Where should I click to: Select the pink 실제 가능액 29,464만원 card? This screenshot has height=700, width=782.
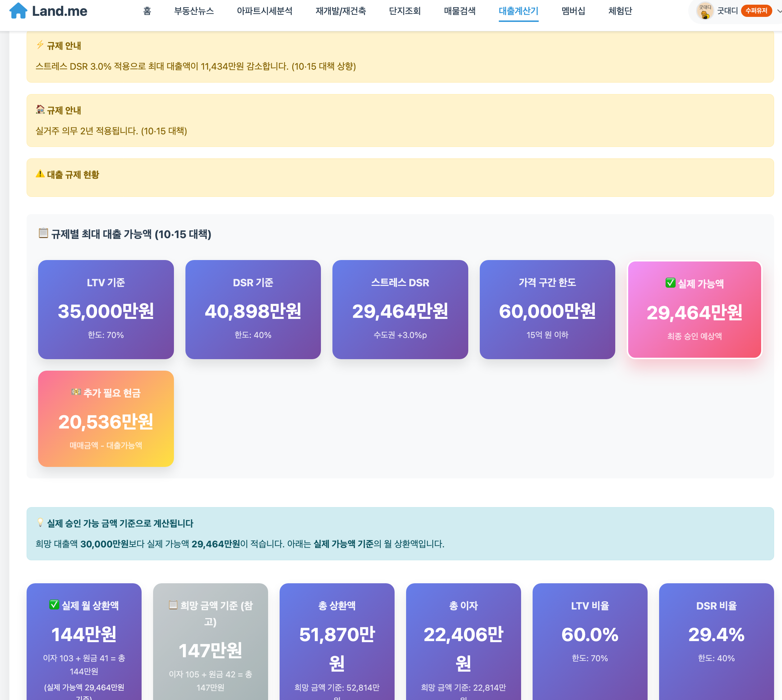[694, 310]
